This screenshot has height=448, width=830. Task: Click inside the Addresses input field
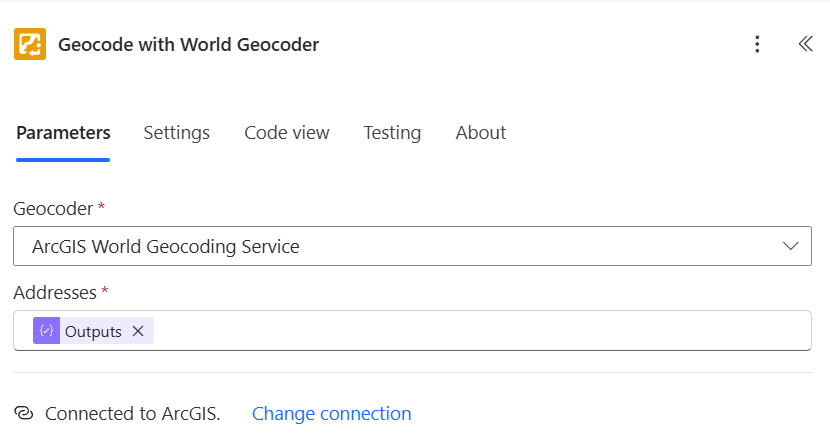click(x=412, y=330)
